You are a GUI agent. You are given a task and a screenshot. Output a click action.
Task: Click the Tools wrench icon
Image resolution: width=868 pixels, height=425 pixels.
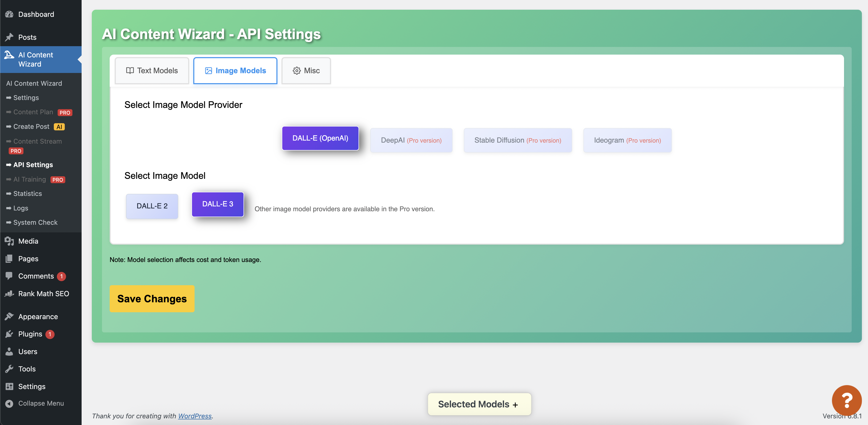click(9, 369)
